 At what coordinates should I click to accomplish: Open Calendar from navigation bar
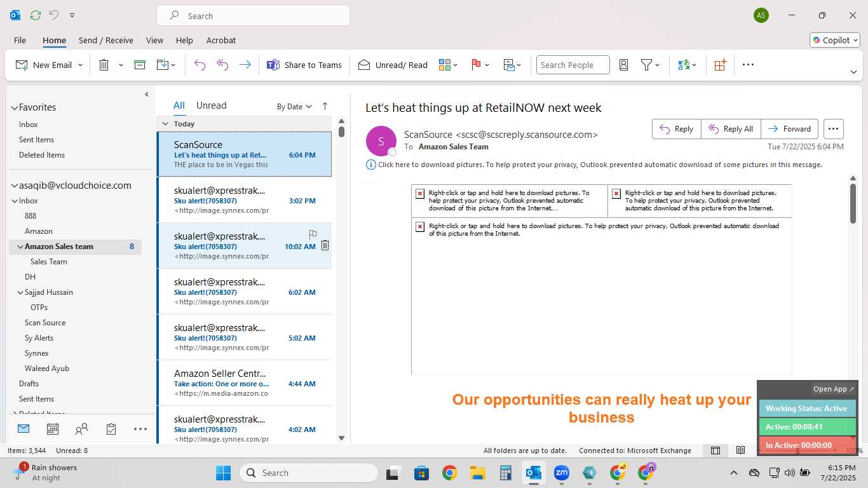tap(53, 430)
